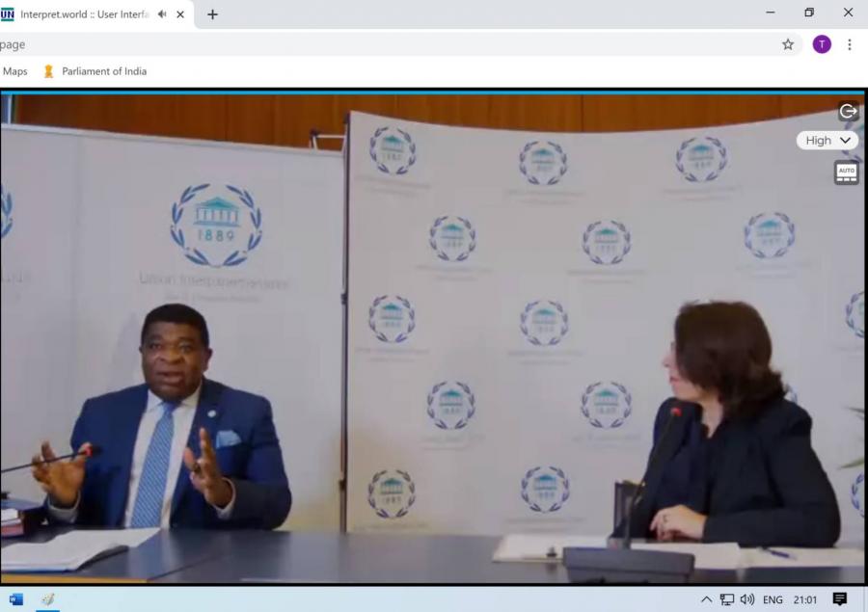Bookmark this page with the star icon

(x=788, y=44)
